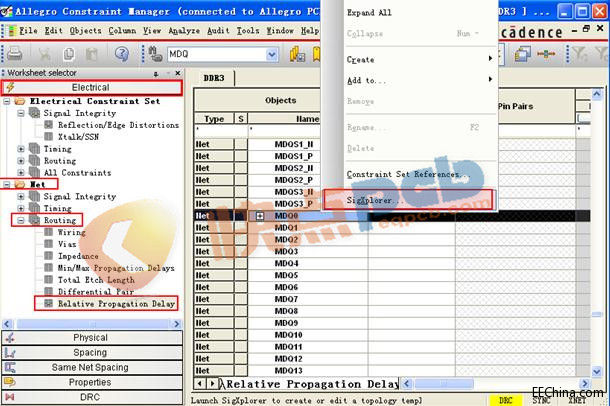The height and width of the screenshot is (406, 610).
Task: Click the worksheet icon beside Wiring
Action: click(49, 232)
